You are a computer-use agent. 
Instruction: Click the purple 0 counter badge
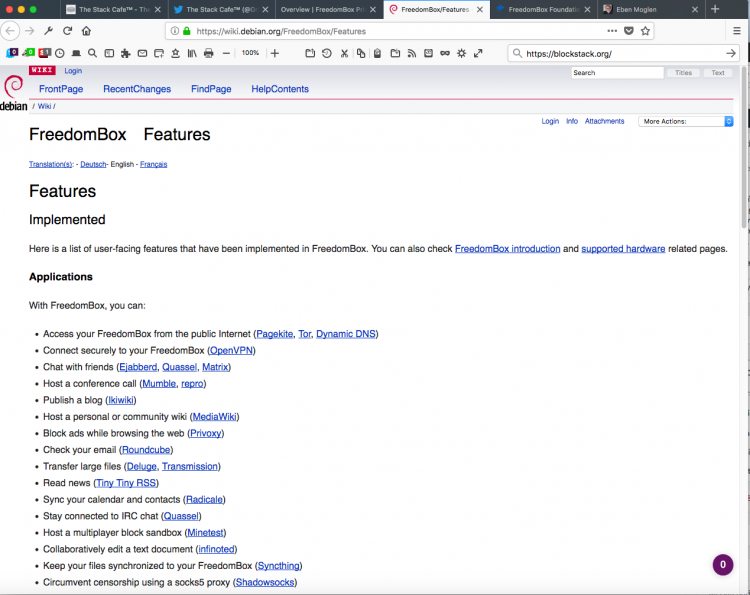click(723, 564)
